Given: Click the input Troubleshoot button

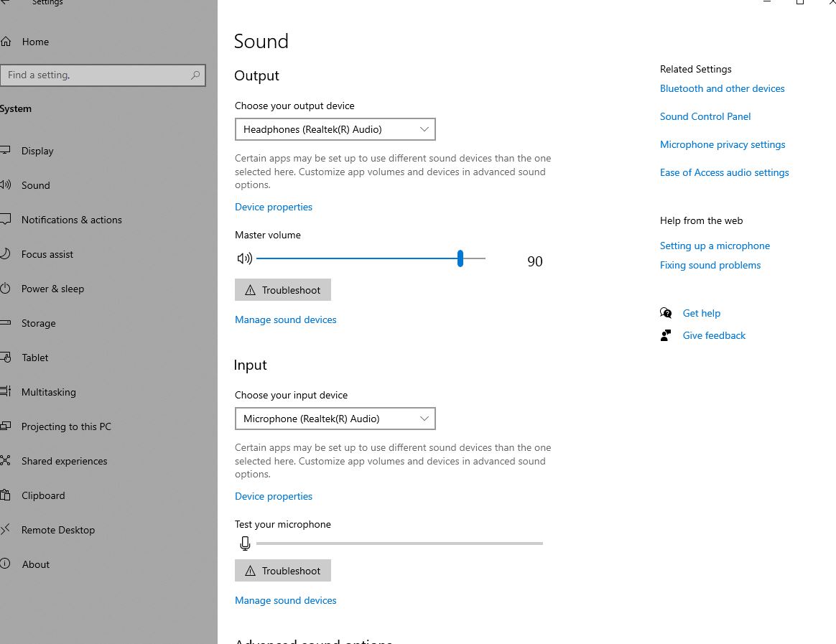Looking at the screenshot, I should click(282, 571).
